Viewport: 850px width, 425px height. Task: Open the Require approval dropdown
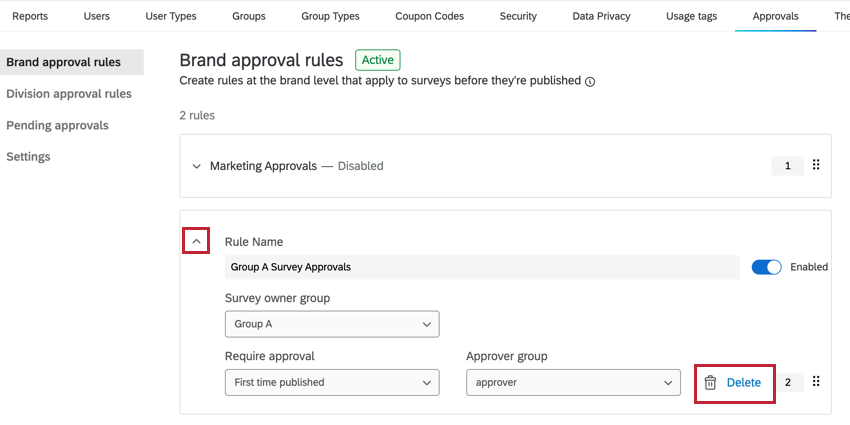pyautogui.click(x=332, y=382)
